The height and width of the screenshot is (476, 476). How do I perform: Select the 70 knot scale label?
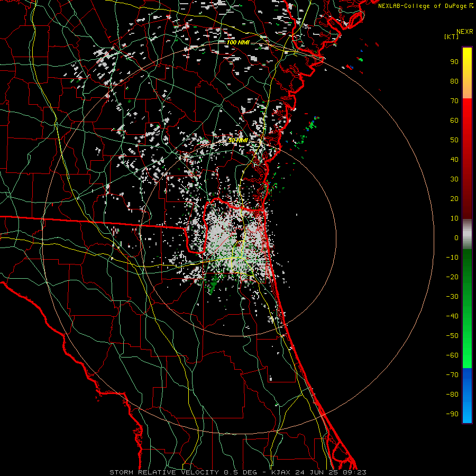[x=454, y=101]
